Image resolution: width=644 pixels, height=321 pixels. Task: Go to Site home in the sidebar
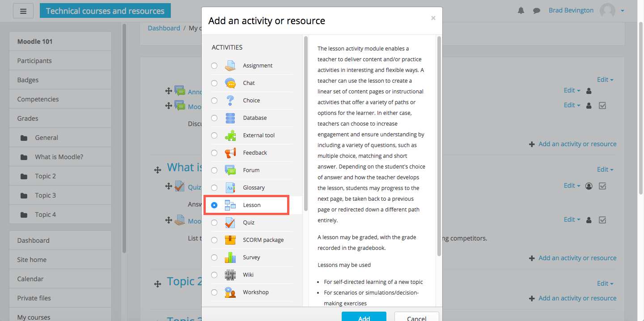pyautogui.click(x=60, y=260)
